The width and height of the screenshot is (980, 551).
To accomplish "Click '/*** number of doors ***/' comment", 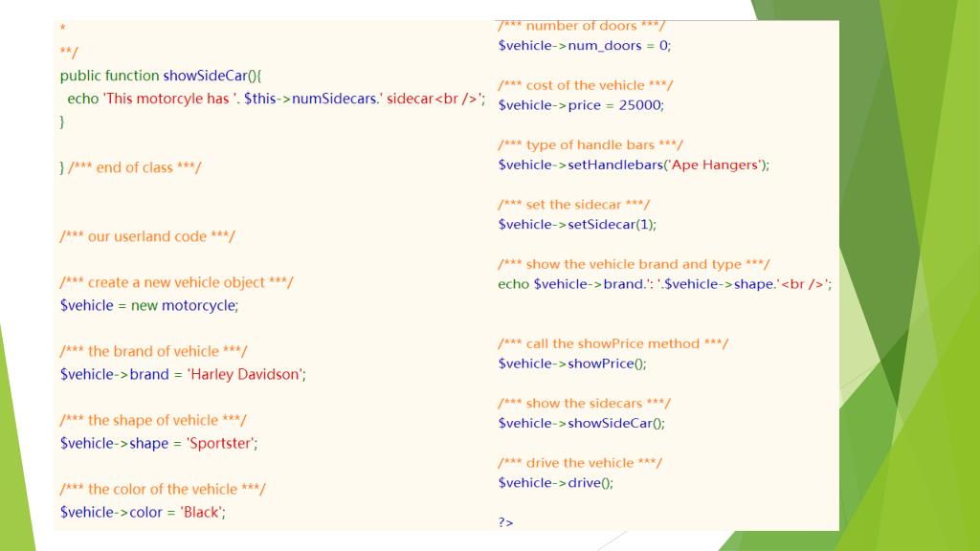I will (581, 26).
